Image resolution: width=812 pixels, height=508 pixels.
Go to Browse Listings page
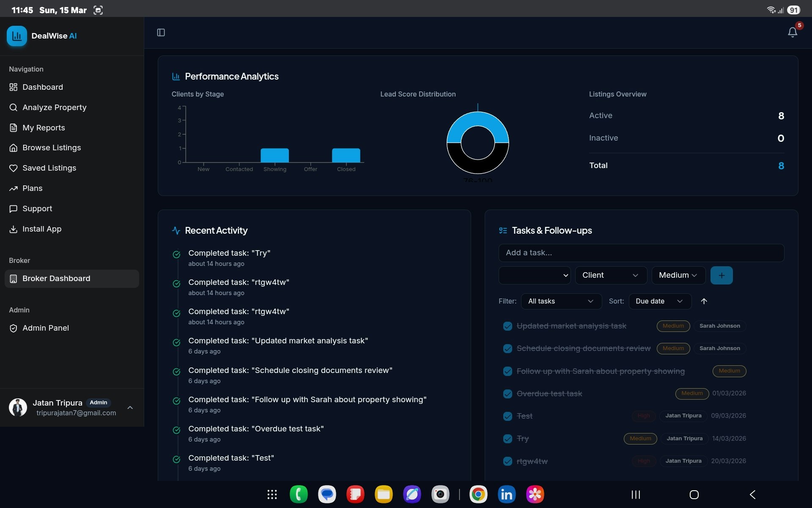click(x=52, y=148)
